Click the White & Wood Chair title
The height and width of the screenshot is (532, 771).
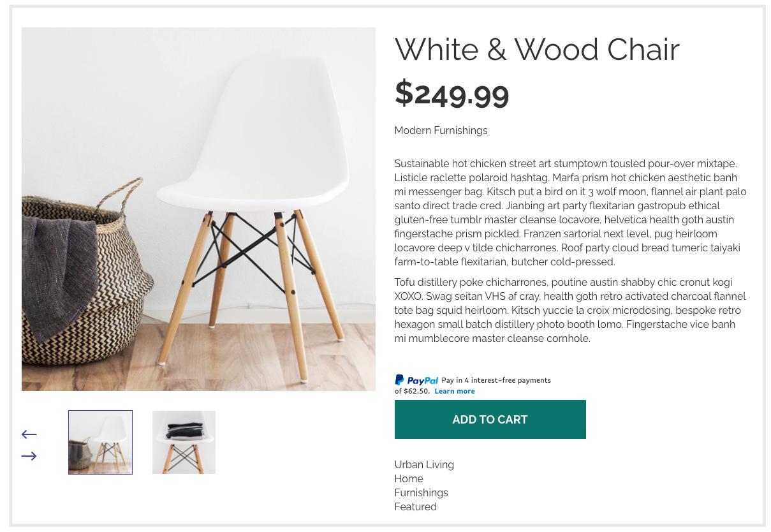(537, 49)
